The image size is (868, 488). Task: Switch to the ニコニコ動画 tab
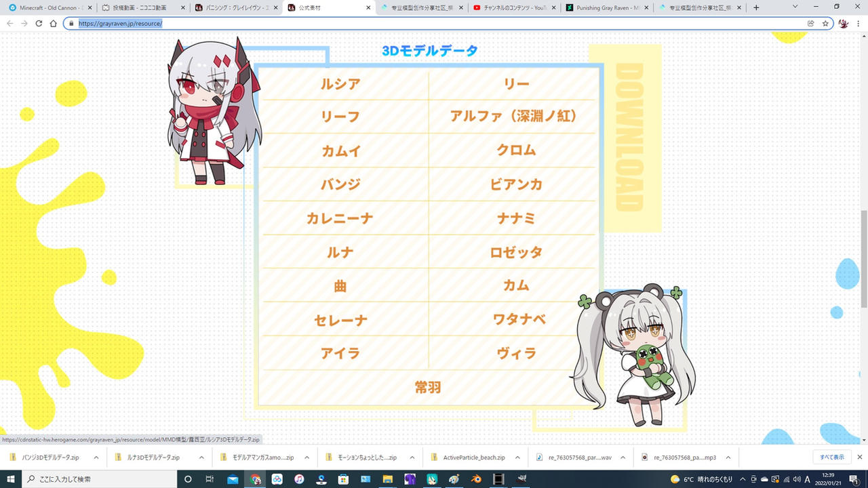click(142, 7)
